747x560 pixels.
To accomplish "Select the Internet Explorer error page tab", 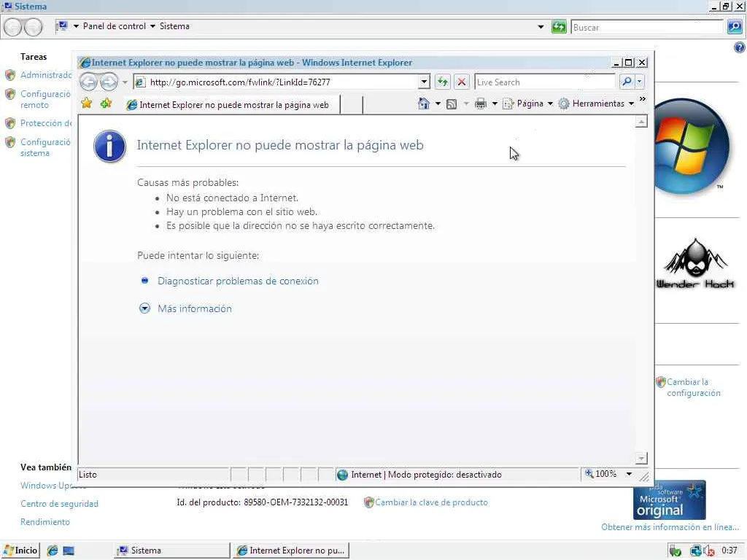I will click(233, 105).
